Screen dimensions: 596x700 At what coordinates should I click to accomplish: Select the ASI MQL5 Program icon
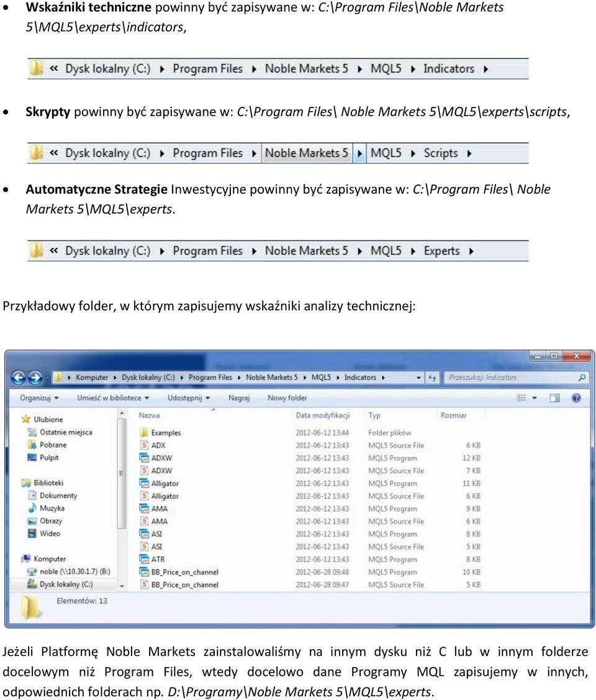pos(143,534)
